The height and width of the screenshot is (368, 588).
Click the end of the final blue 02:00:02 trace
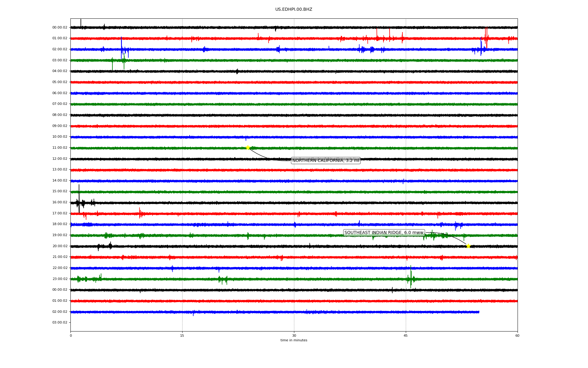coord(479,312)
